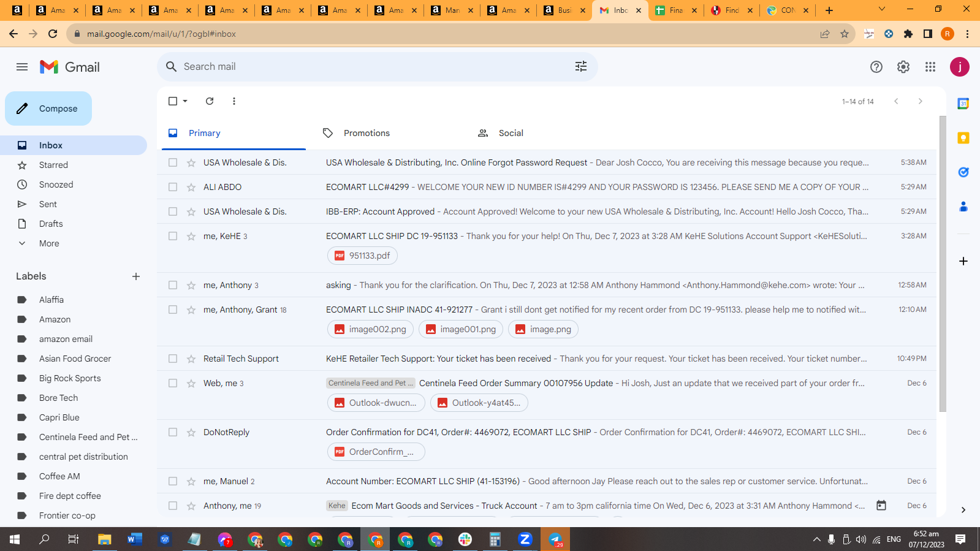Tick the checkbox for the ALI ABDO email
980x551 pixels.
173,187
